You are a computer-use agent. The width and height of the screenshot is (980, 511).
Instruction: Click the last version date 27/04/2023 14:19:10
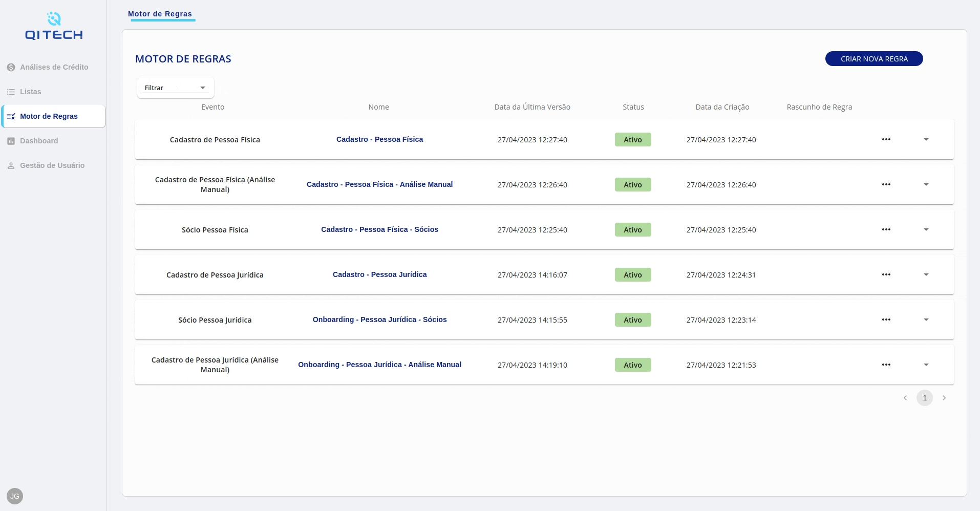pos(532,365)
